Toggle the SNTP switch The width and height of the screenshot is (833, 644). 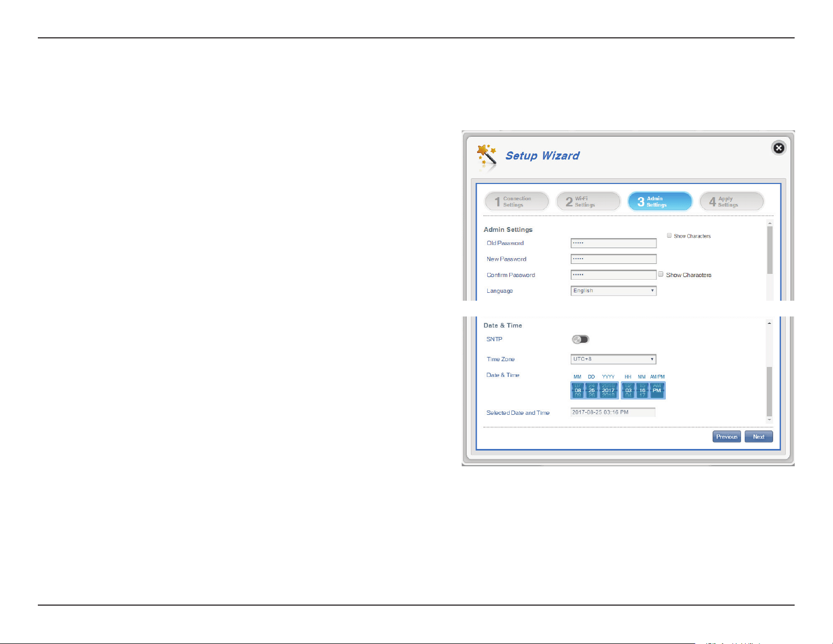tap(581, 339)
